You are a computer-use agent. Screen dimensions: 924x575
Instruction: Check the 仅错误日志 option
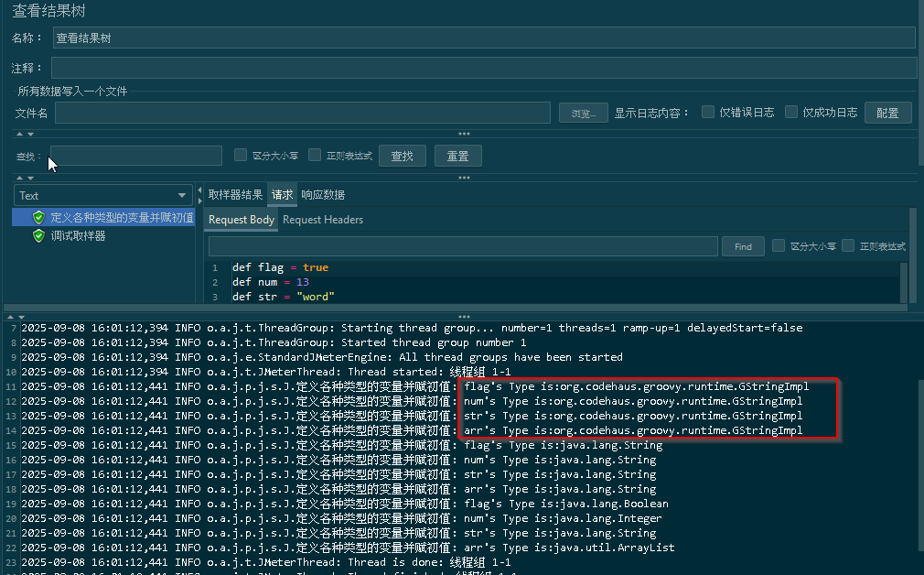click(x=708, y=112)
